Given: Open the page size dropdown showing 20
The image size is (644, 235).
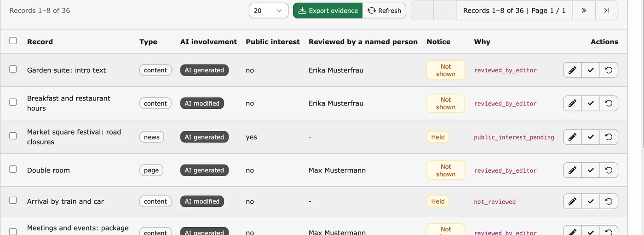Looking at the screenshot, I should [x=269, y=11].
